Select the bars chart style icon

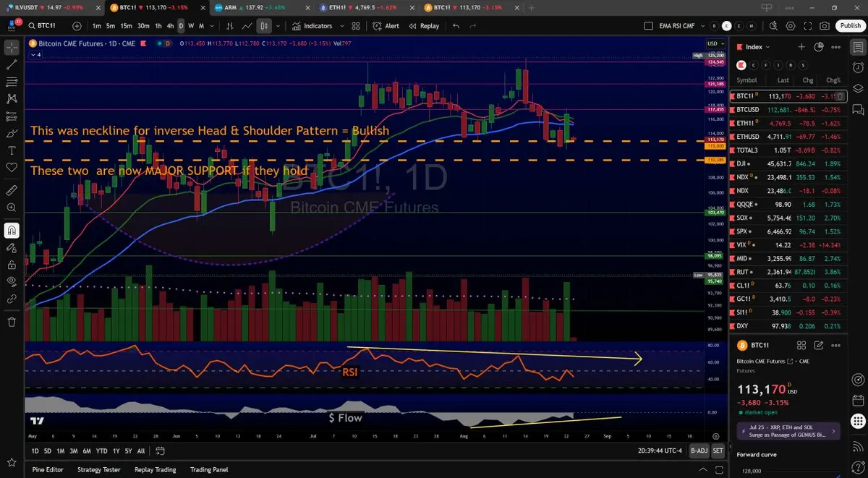coord(231,26)
